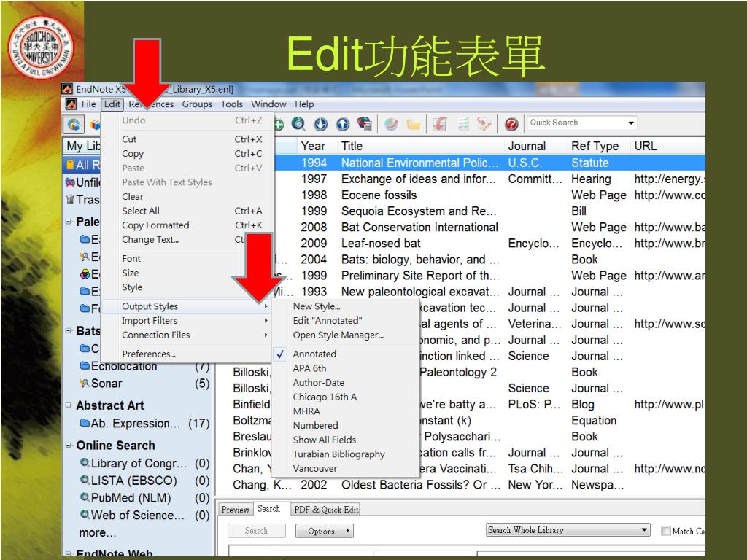Open the Options button dropdown
The height and width of the screenshot is (560, 747).
(x=325, y=531)
